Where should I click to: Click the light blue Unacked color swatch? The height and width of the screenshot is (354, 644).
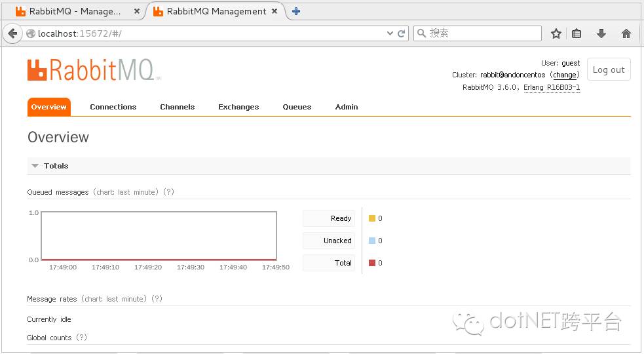click(372, 241)
